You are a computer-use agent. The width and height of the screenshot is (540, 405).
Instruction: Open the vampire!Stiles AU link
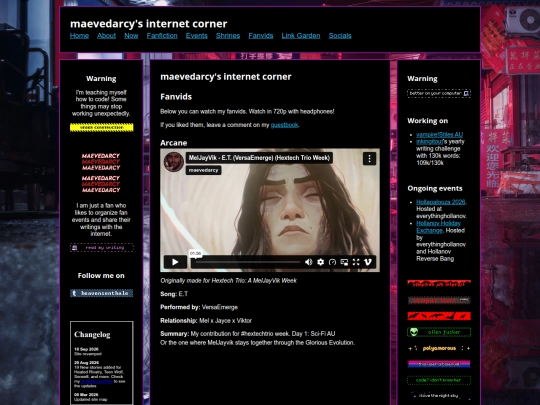coord(439,135)
